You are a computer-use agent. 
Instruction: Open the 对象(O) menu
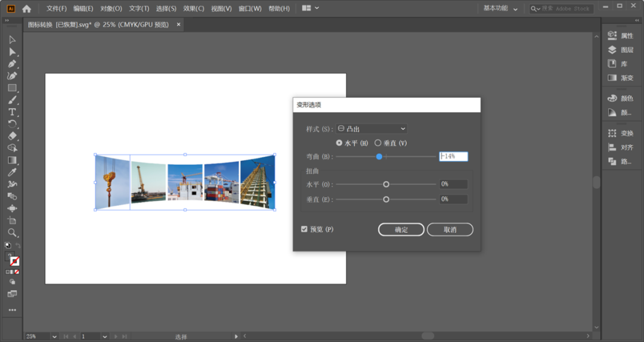pyautogui.click(x=112, y=8)
